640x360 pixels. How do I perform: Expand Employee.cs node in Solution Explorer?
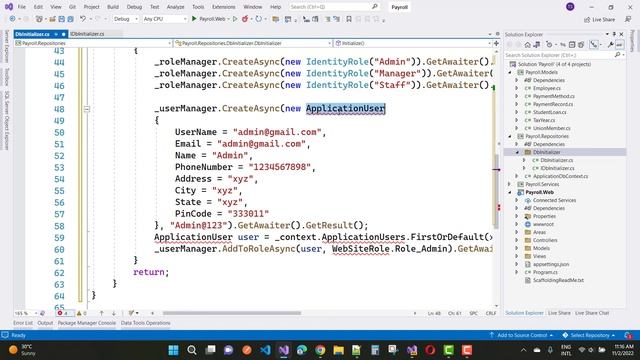coord(517,88)
